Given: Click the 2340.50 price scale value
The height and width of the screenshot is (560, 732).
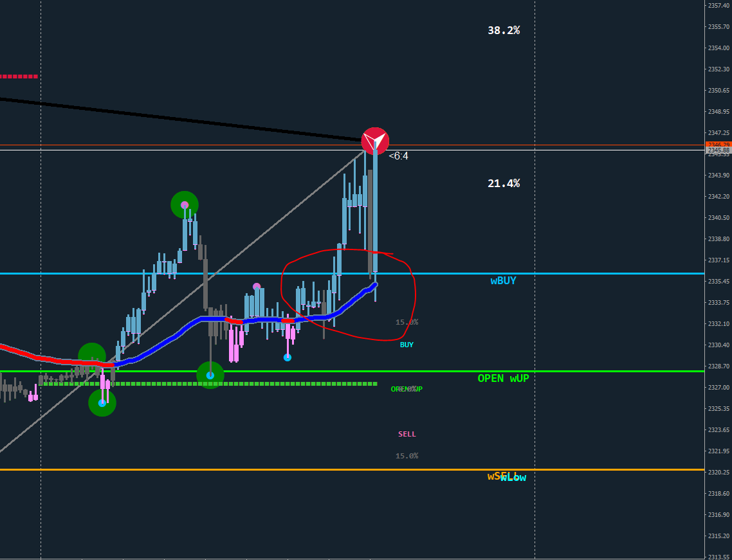Looking at the screenshot, I should [x=718, y=217].
